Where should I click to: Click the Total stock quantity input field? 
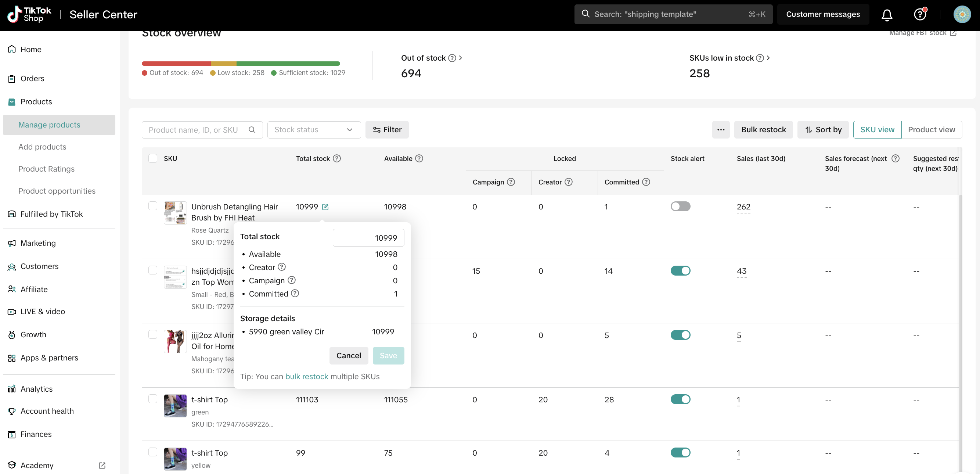coord(368,238)
